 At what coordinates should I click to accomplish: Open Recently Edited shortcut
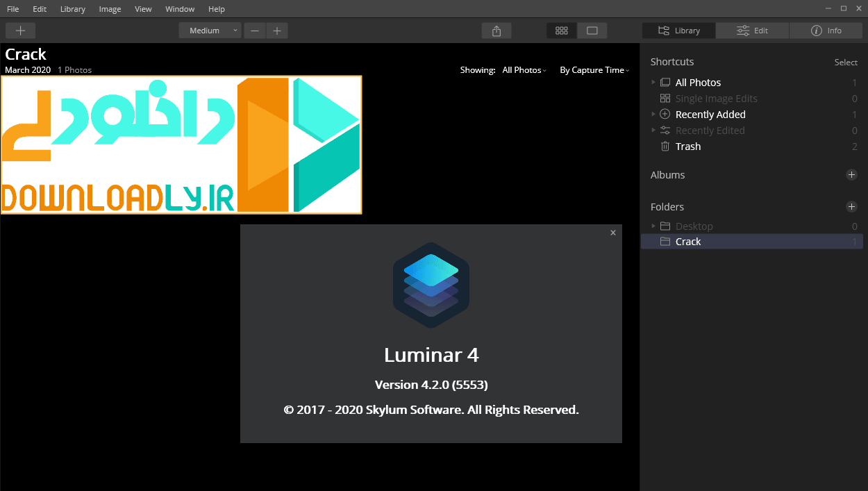pyautogui.click(x=710, y=131)
